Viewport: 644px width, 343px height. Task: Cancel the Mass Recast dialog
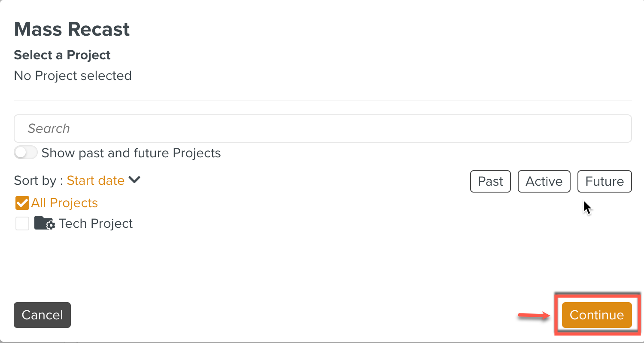[x=42, y=315]
